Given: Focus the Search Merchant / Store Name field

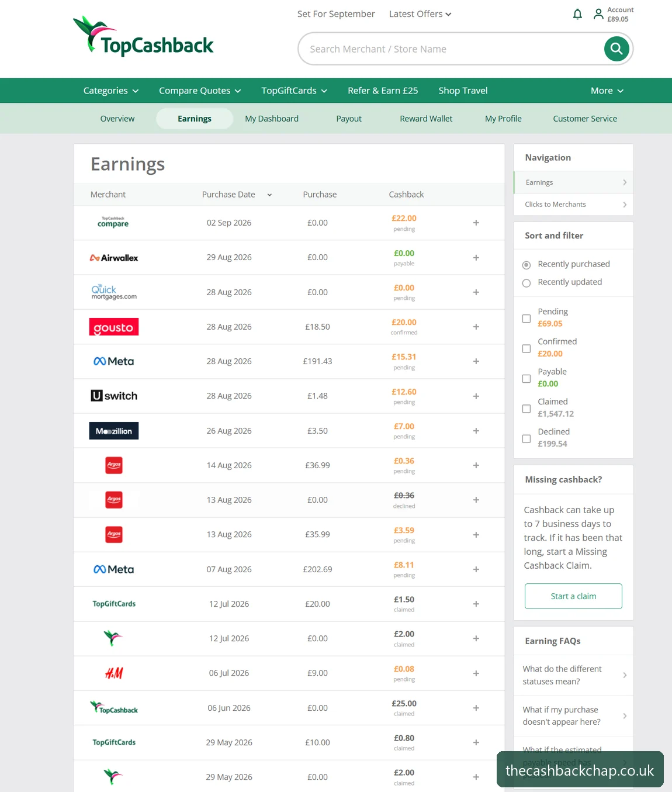Looking at the screenshot, I should 450,49.
